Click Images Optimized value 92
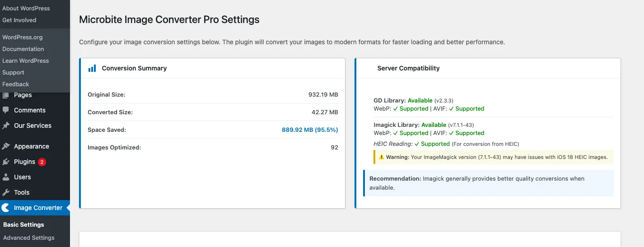644x247 pixels. [334, 147]
